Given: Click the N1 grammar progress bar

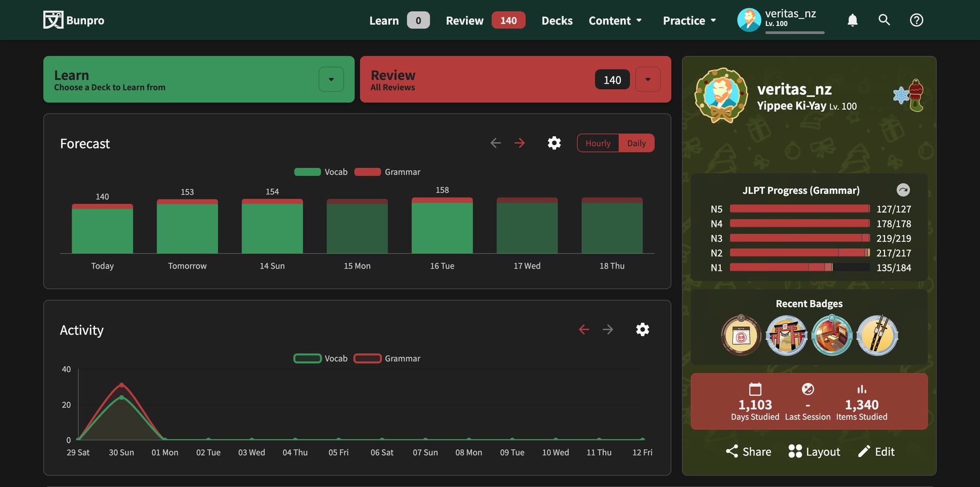Looking at the screenshot, I should 799,267.
